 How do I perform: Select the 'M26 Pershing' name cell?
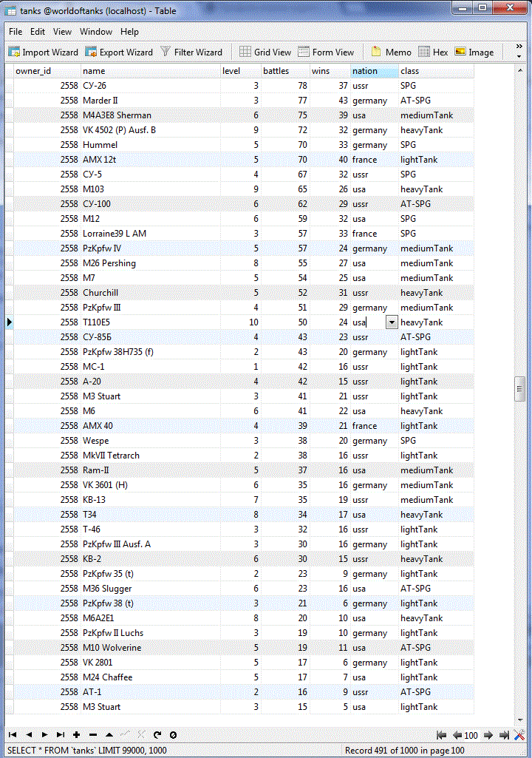(150, 263)
